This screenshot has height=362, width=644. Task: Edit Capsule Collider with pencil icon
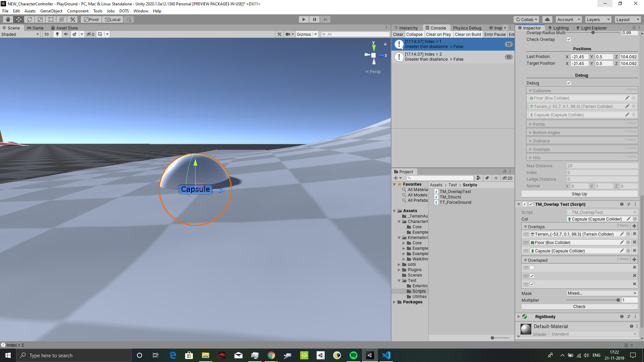(x=627, y=115)
